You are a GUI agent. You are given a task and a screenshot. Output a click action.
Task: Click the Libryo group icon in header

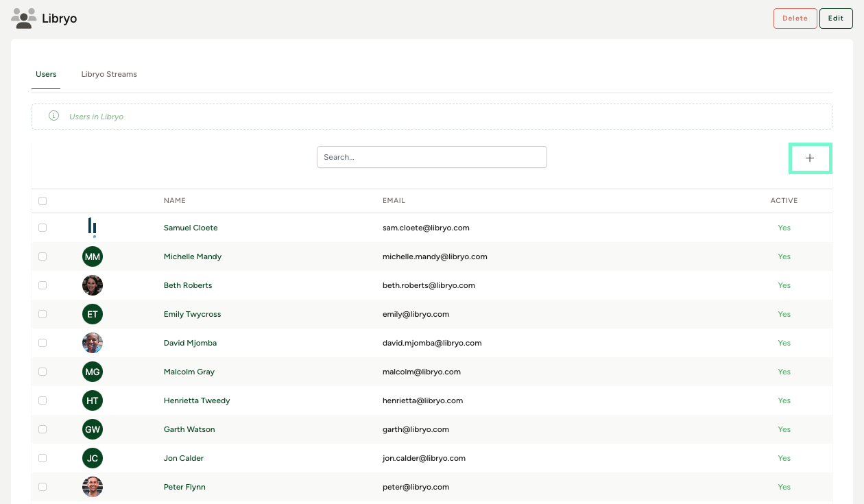click(x=24, y=19)
